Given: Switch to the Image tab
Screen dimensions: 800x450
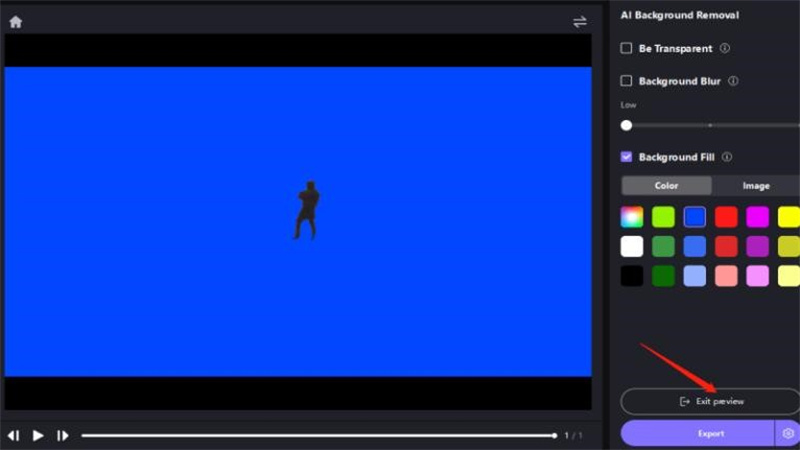Looking at the screenshot, I should [756, 186].
